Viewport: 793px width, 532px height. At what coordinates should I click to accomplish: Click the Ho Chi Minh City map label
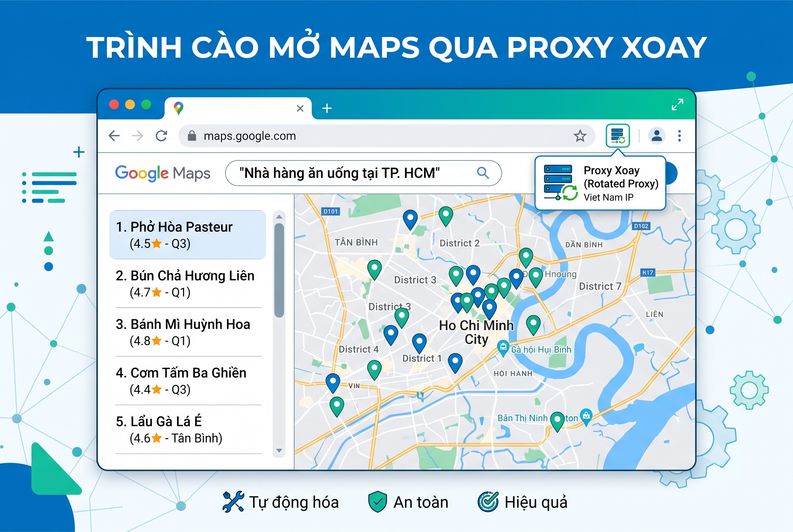click(476, 332)
